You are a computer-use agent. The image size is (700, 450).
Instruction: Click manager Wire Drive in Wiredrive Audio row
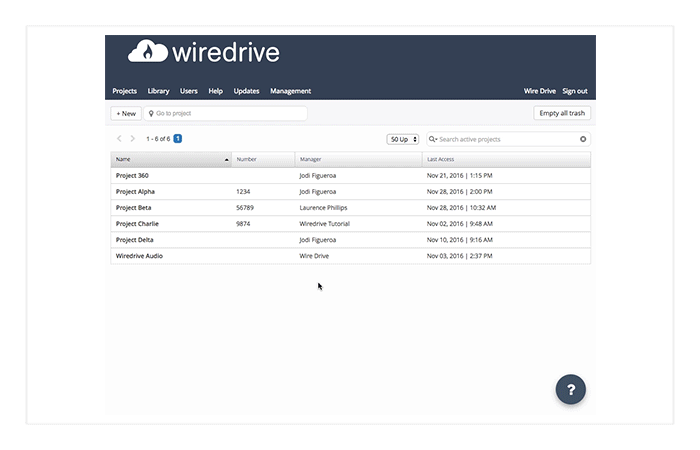point(314,256)
